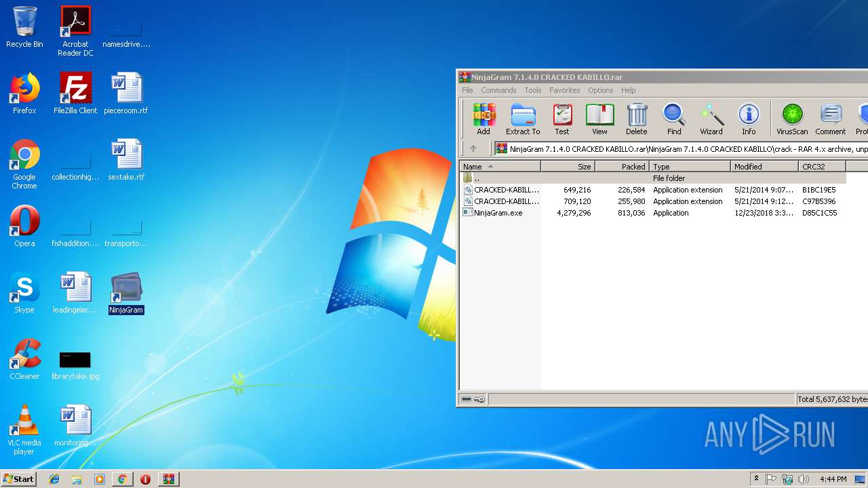The height and width of the screenshot is (488, 868).
Task: Click the View file toolbar icon
Action: [599, 119]
